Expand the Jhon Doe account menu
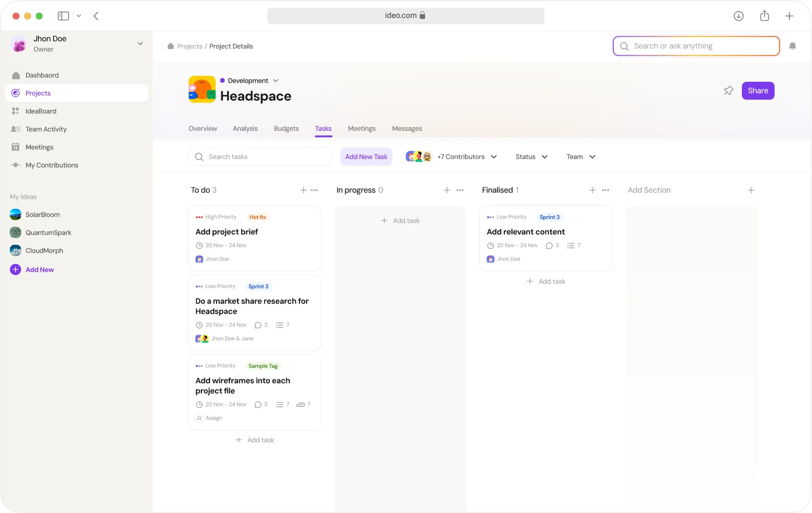Screen dimensions: 812x513 pos(140,44)
